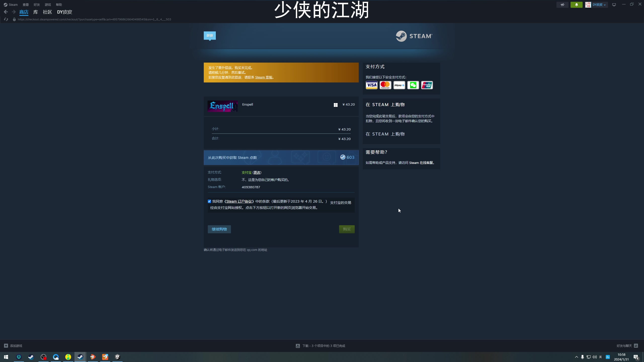Click the Steam account number 409380787
This screenshot has width=644, height=362.
pos(251,187)
